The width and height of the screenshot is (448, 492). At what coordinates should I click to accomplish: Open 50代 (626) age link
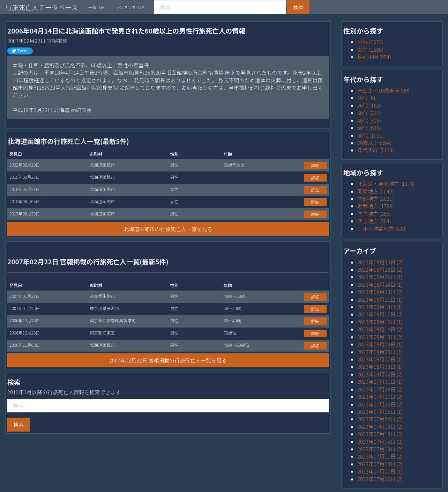[x=369, y=128]
